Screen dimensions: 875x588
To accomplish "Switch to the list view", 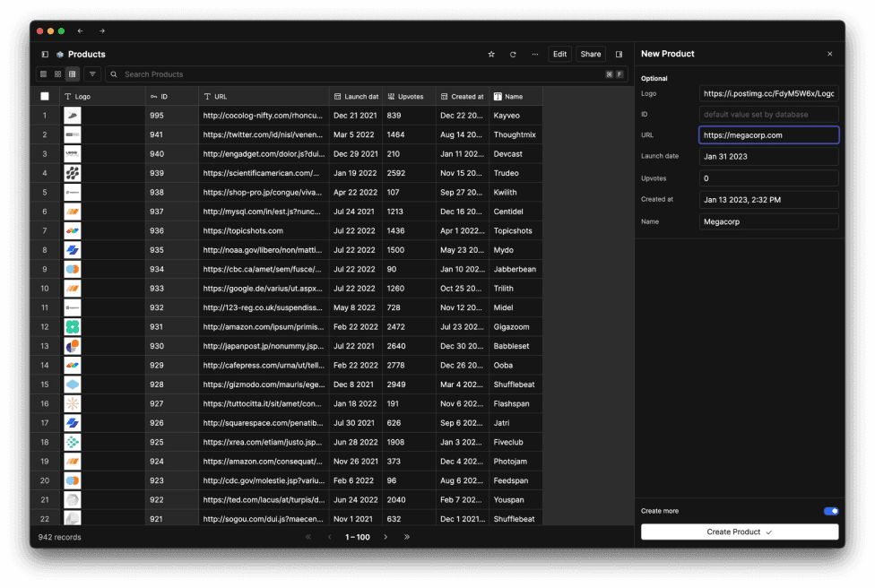I will 43,73.
